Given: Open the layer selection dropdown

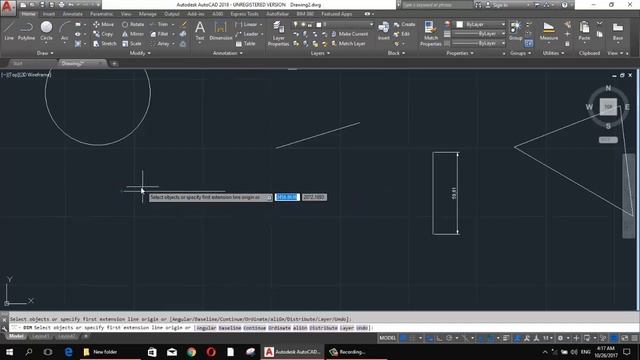Looking at the screenshot, I should click(333, 24).
